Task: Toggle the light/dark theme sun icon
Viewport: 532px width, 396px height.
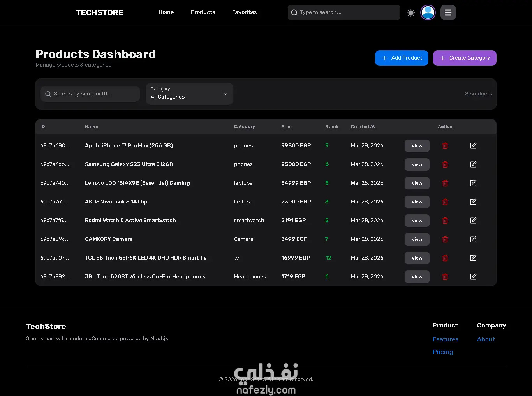Action: point(411,12)
